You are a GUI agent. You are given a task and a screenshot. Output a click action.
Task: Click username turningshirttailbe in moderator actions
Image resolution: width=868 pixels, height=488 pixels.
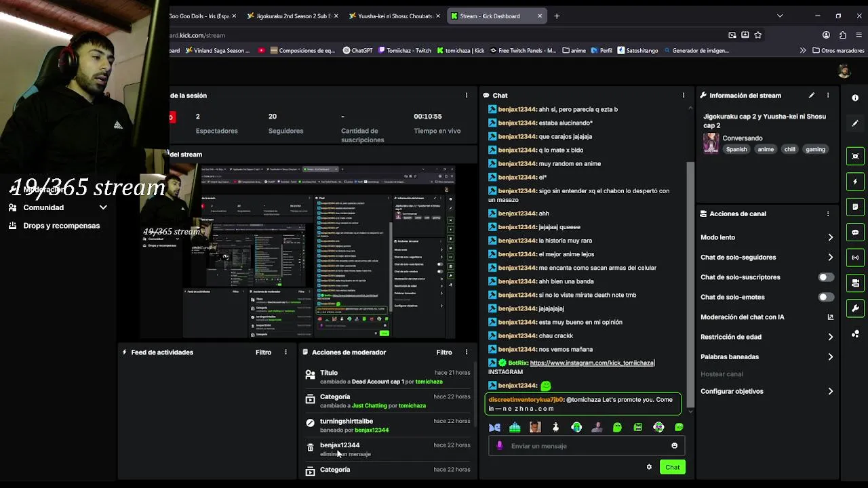346,421
